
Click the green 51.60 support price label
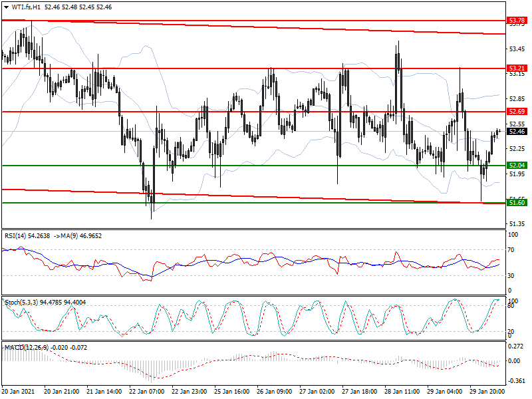(517, 203)
